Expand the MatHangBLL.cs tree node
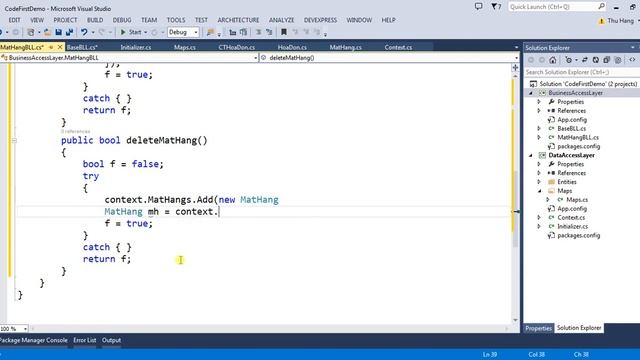Viewport: 640px width, 360px height. click(x=539, y=138)
